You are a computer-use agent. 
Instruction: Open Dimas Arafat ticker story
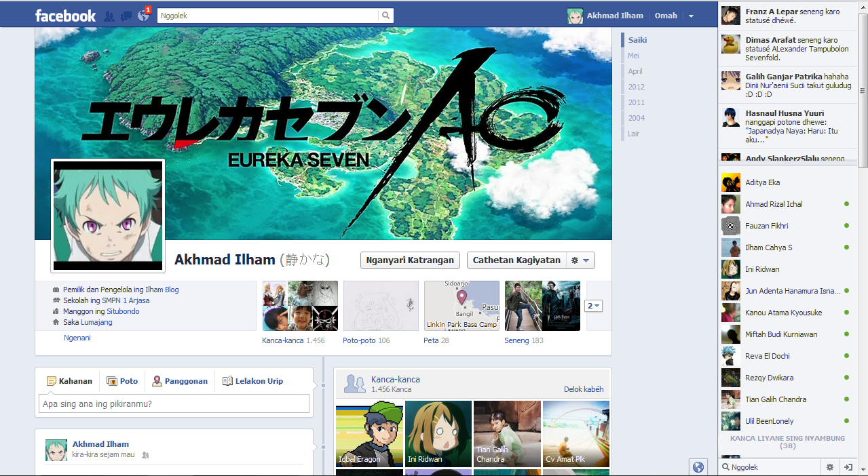tap(787, 49)
